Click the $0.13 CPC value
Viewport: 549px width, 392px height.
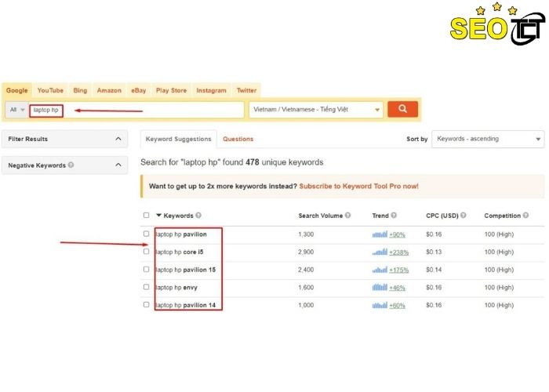click(434, 252)
